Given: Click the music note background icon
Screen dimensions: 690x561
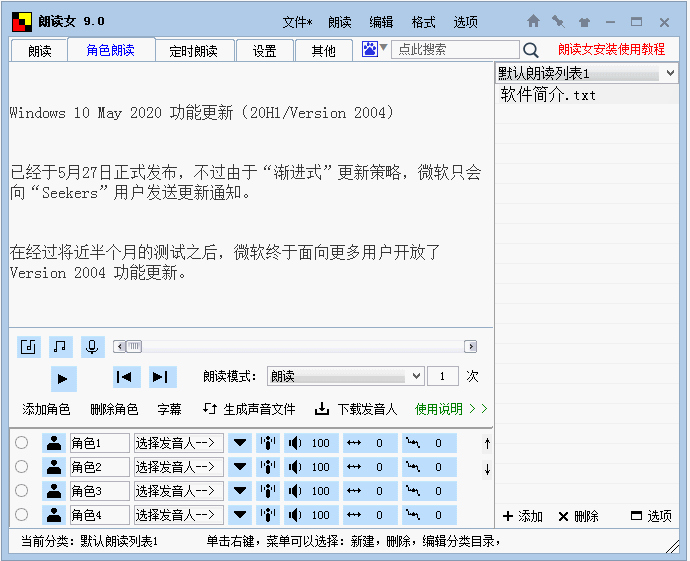Looking at the screenshot, I should point(60,347).
